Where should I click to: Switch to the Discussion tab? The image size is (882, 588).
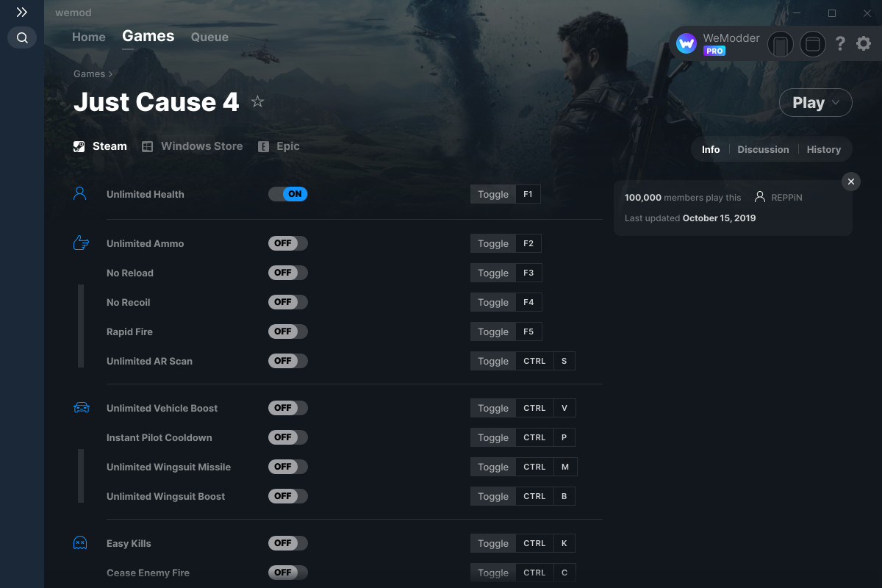click(763, 149)
